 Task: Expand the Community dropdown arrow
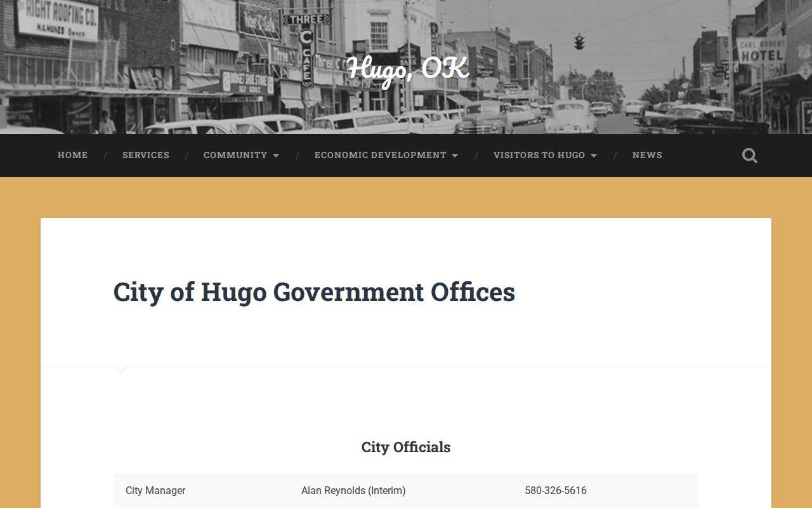click(x=276, y=156)
